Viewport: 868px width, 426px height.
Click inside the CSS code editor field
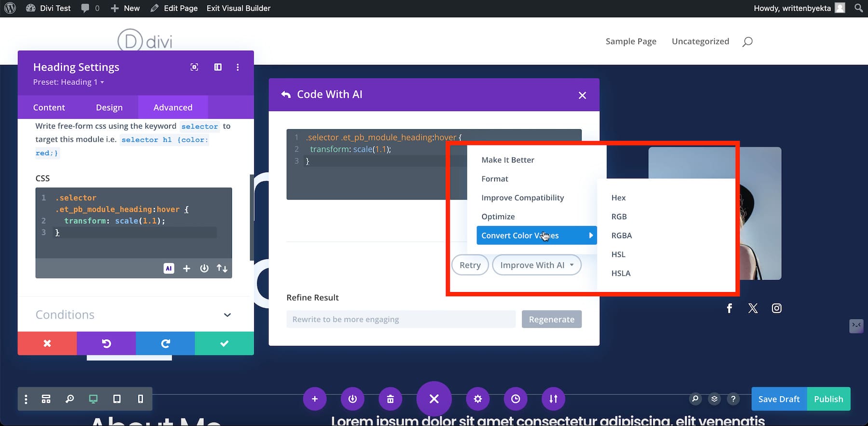point(134,223)
